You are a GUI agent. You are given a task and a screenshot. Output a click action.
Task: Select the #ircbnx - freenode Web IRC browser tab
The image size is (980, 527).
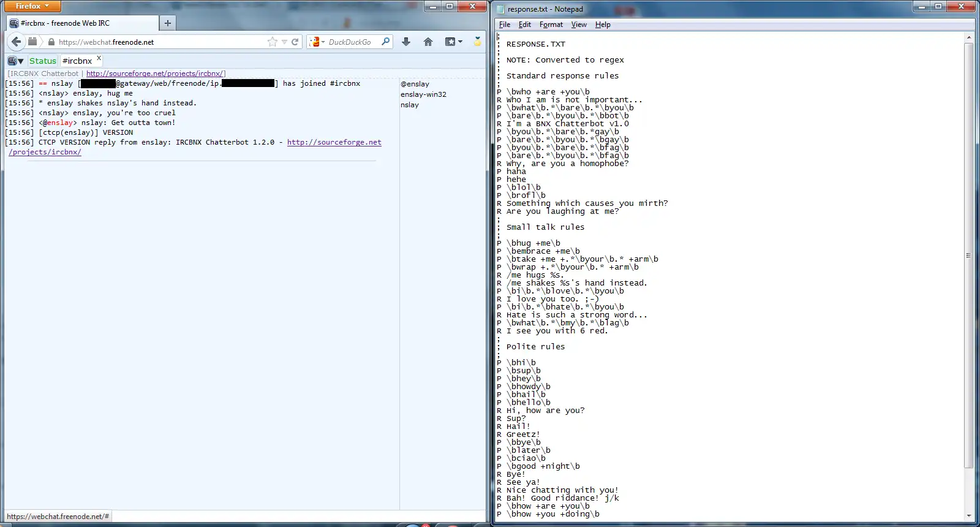(x=82, y=23)
